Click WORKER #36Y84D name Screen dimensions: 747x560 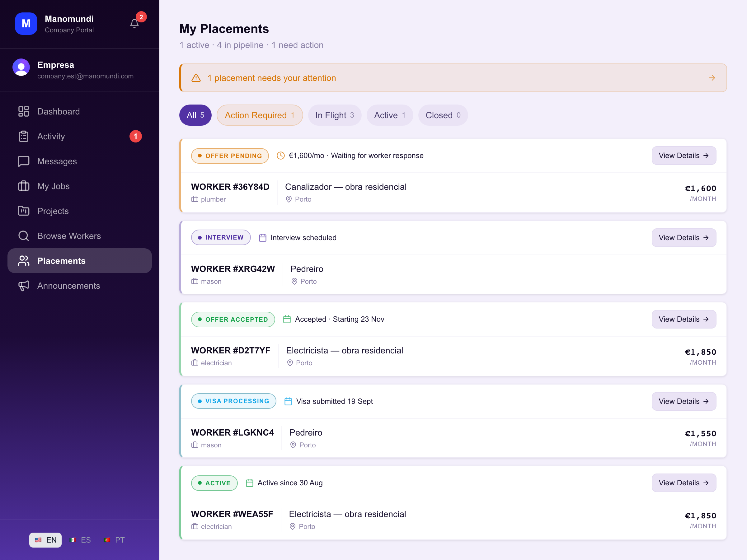pyautogui.click(x=230, y=187)
